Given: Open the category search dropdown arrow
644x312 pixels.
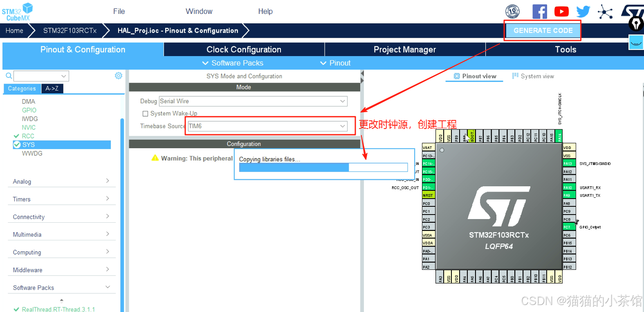Looking at the screenshot, I should point(64,76).
